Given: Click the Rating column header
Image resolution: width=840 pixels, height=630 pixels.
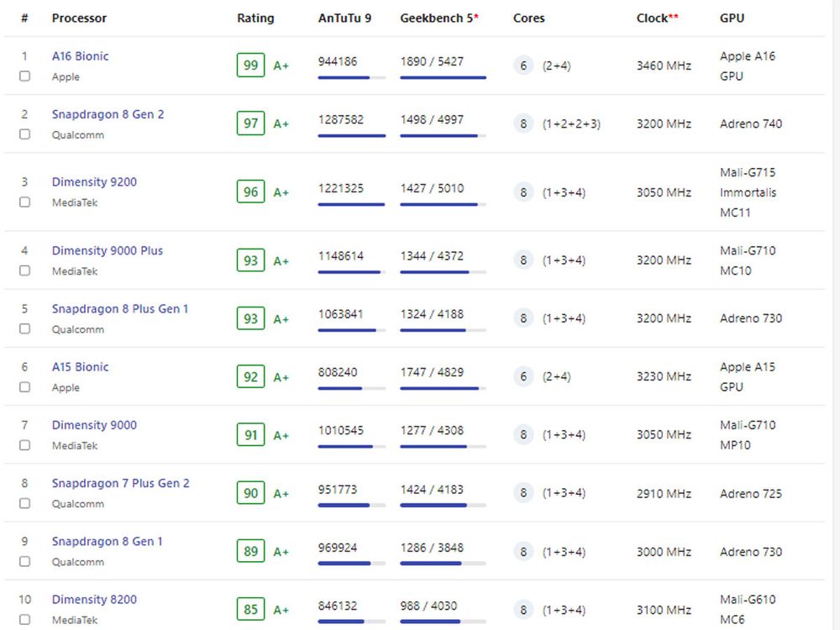Looking at the screenshot, I should (x=255, y=18).
